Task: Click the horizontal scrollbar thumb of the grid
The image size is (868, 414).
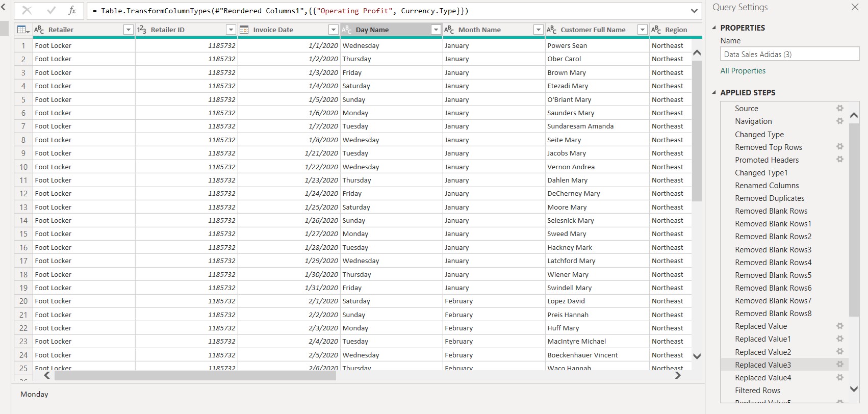Action: [x=195, y=376]
